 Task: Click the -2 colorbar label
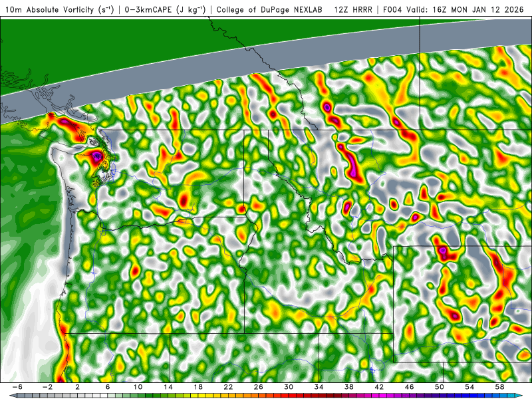click(47, 387)
